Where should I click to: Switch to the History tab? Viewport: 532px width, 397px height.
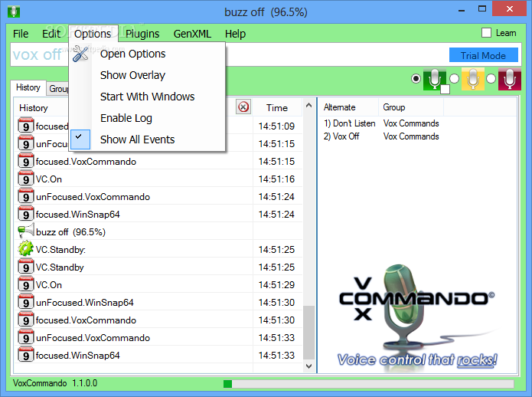28,87
